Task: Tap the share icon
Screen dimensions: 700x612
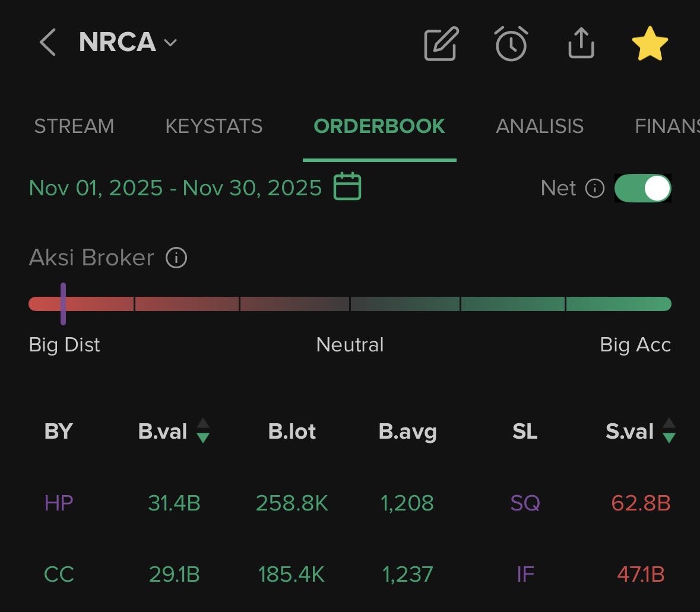Action: [581, 43]
